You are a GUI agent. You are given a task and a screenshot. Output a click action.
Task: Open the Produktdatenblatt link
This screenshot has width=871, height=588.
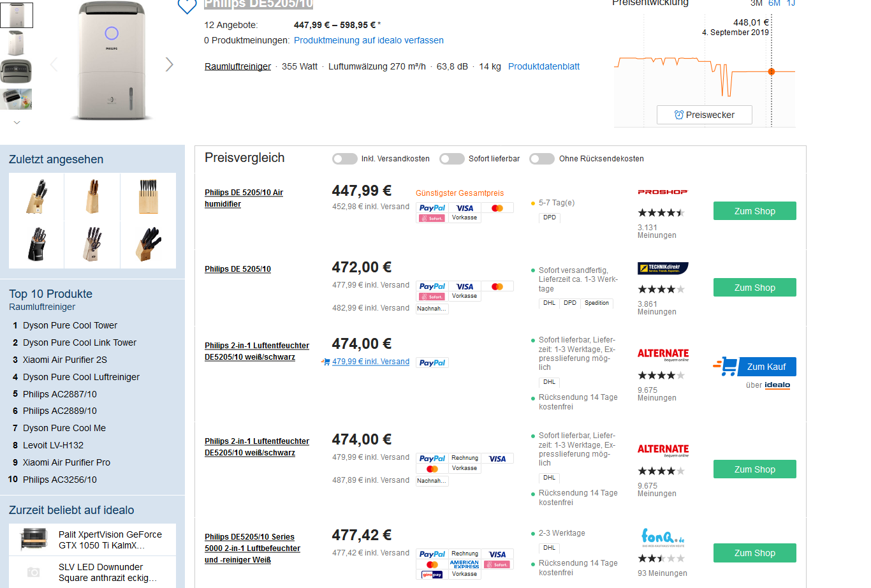[543, 66]
